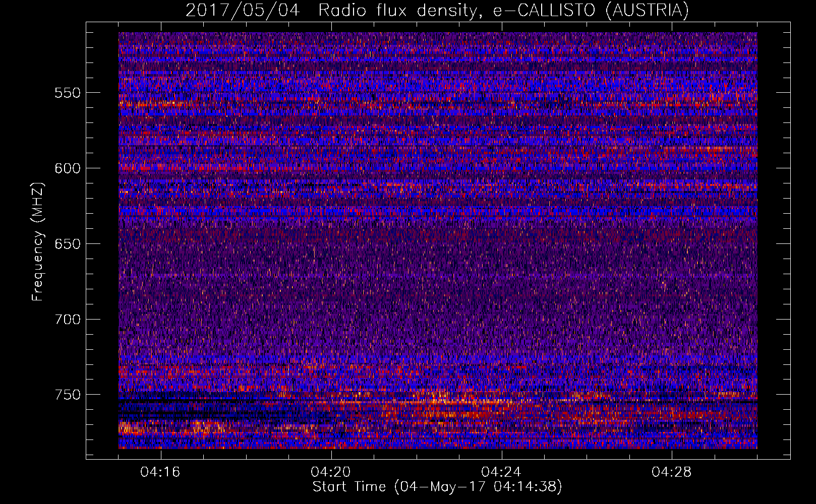
Task: Click the "Start Time (04-May-17 04:14:38)" label
Action: click(437, 487)
